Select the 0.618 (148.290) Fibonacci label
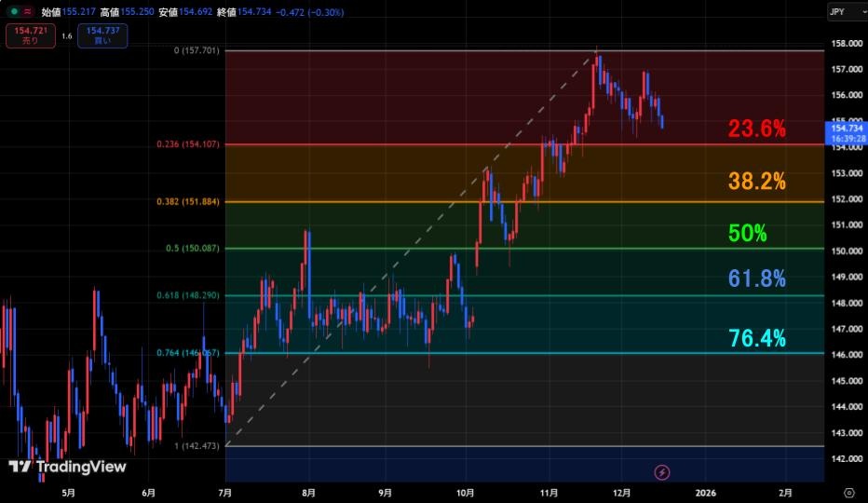This screenshot has width=868, height=503. tap(189, 296)
